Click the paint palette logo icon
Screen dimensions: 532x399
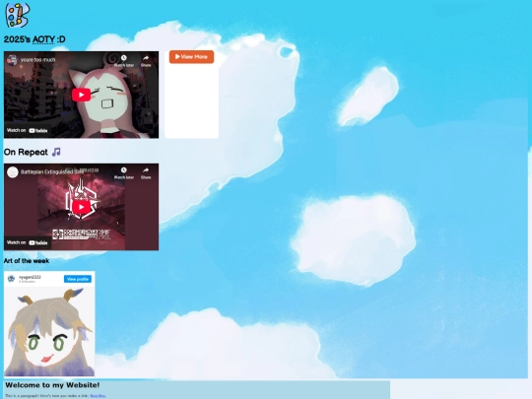click(18, 15)
